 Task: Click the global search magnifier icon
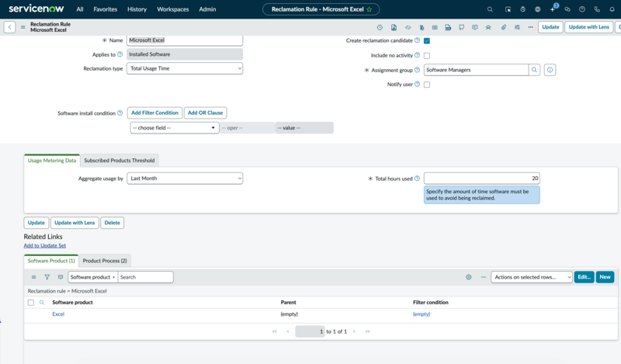(x=490, y=9)
